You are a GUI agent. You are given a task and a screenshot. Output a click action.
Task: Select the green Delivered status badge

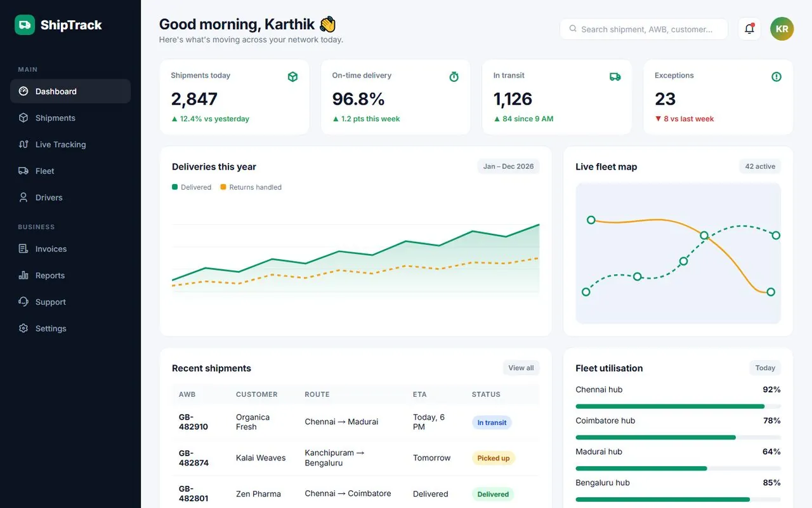tap(493, 494)
